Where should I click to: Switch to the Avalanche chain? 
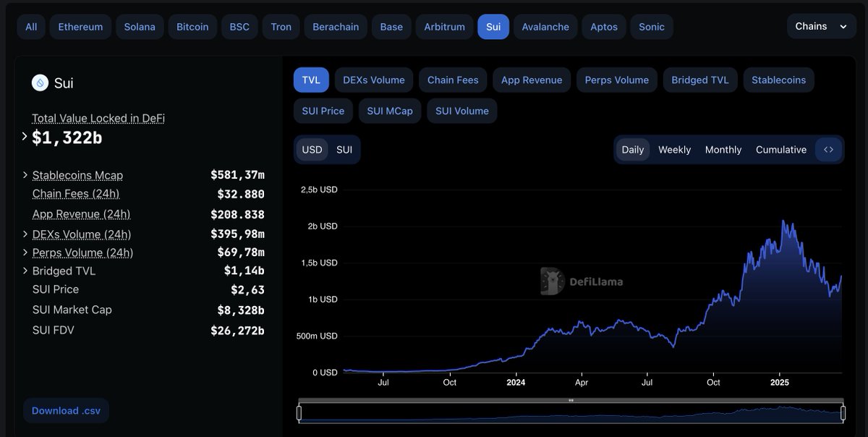(545, 26)
